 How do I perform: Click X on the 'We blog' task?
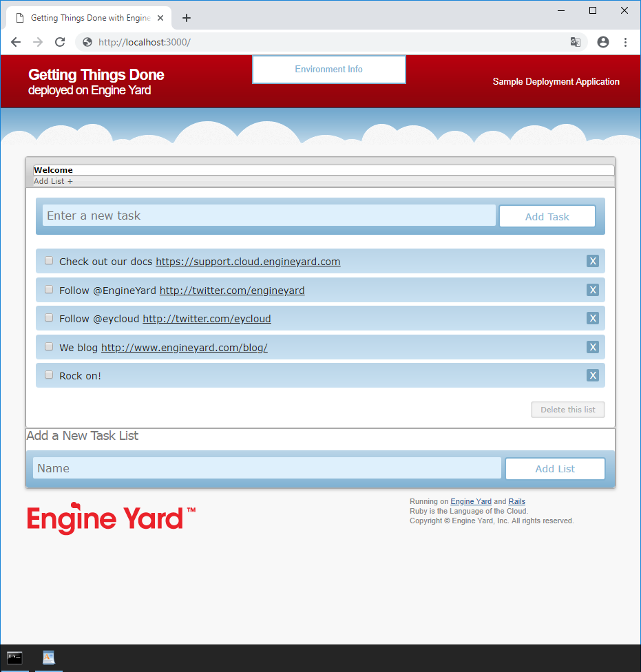click(592, 347)
